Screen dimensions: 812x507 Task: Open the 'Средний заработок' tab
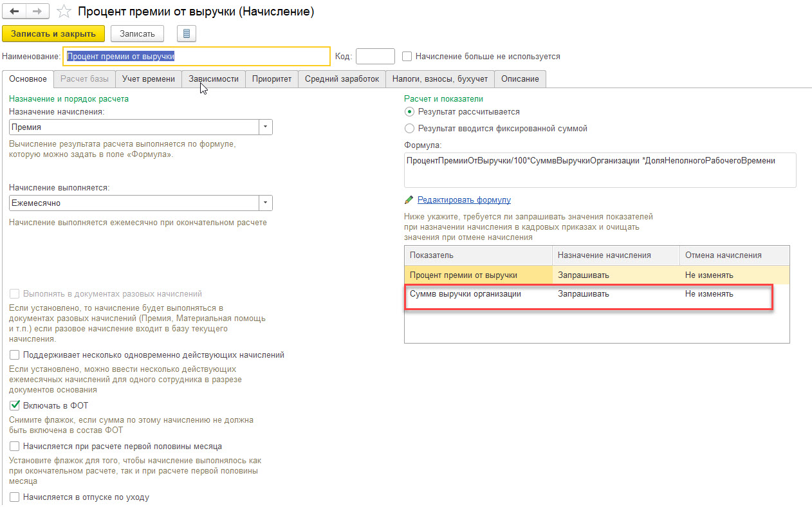[x=342, y=79]
